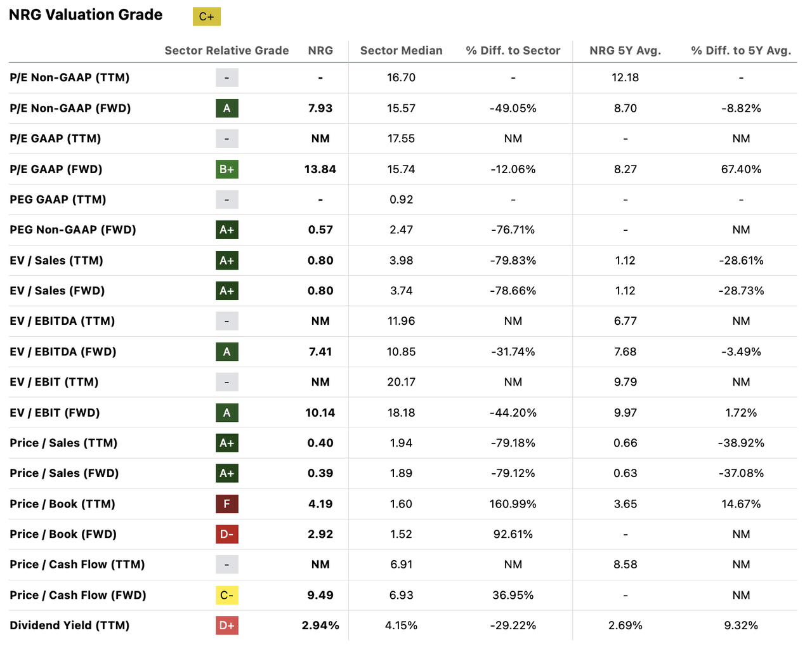
Task: Open the P/E Non-GAAP (TTM) metric
Action: (x=70, y=77)
